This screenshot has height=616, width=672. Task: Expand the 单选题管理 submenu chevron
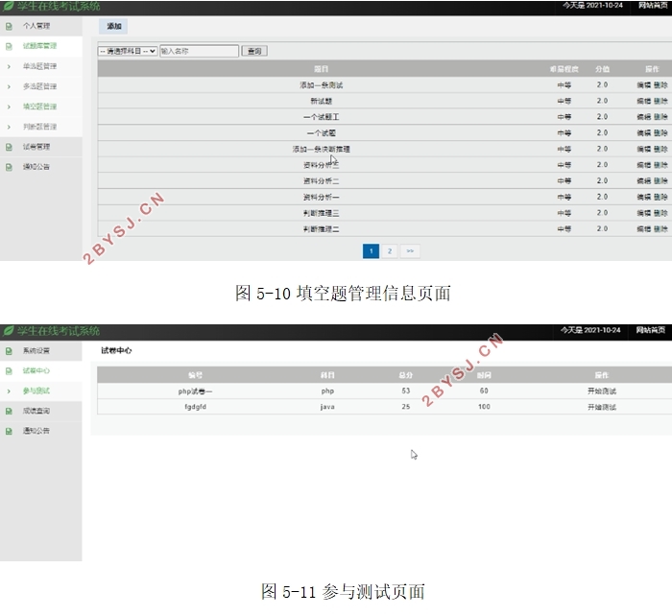pyautogui.click(x=9, y=66)
